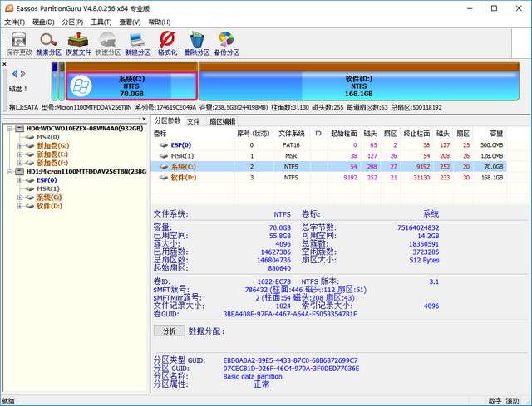Select 新加卷(E:) in the tree
The image size is (532, 406).
click(x=52, y=154)
